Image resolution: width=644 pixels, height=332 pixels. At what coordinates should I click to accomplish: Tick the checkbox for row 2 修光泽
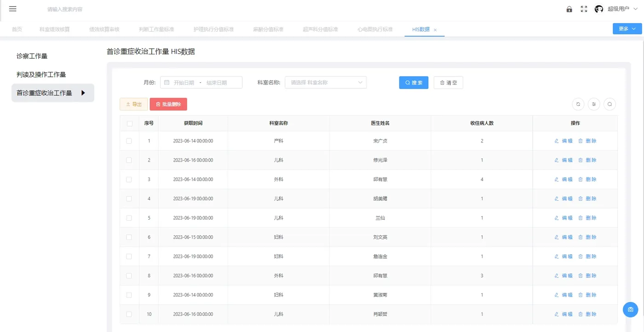(129, 160)
